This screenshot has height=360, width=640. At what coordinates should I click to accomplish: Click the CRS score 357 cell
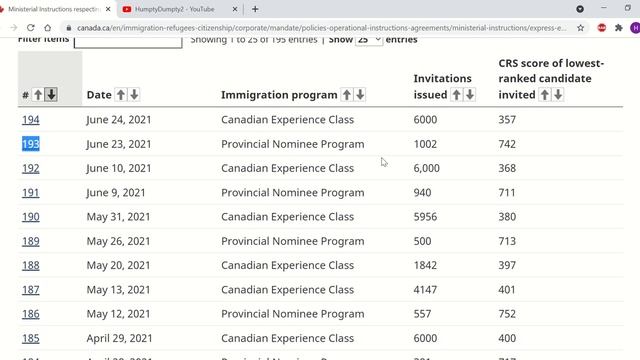click(507, 120)
